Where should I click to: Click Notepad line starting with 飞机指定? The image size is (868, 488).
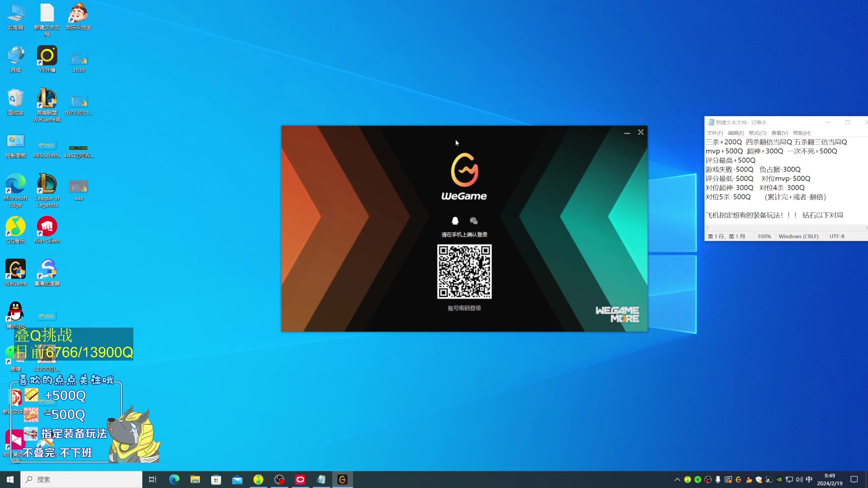(x=774, y=215)
